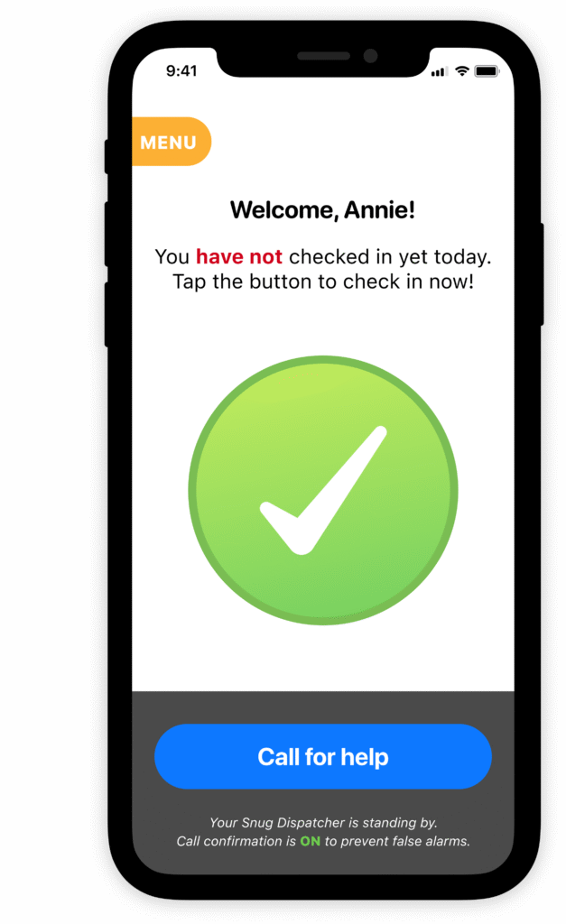Click the "Welcome, Annie!" heading
The image size is (566, 924).
322,210
